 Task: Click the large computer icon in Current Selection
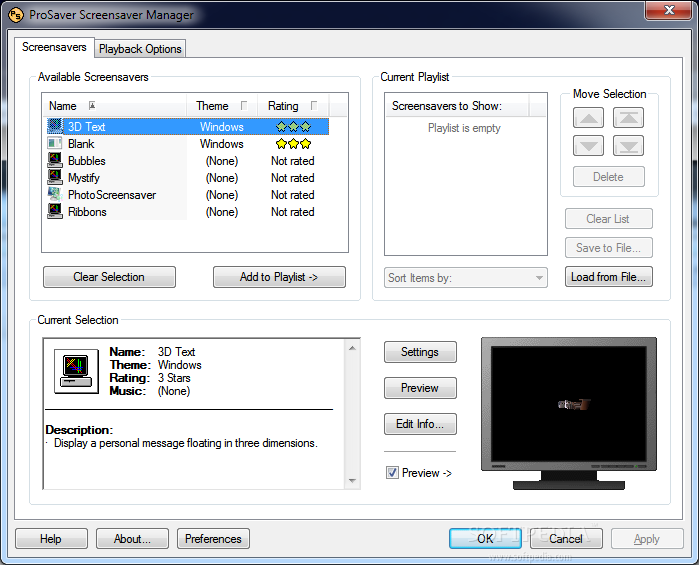click(x=77, y=371)
